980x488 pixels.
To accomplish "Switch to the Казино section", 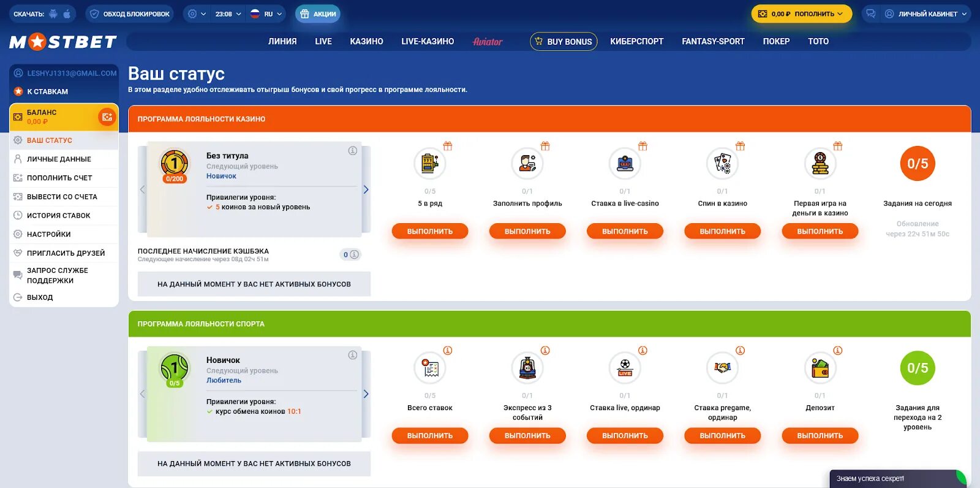I will [366, 41].
